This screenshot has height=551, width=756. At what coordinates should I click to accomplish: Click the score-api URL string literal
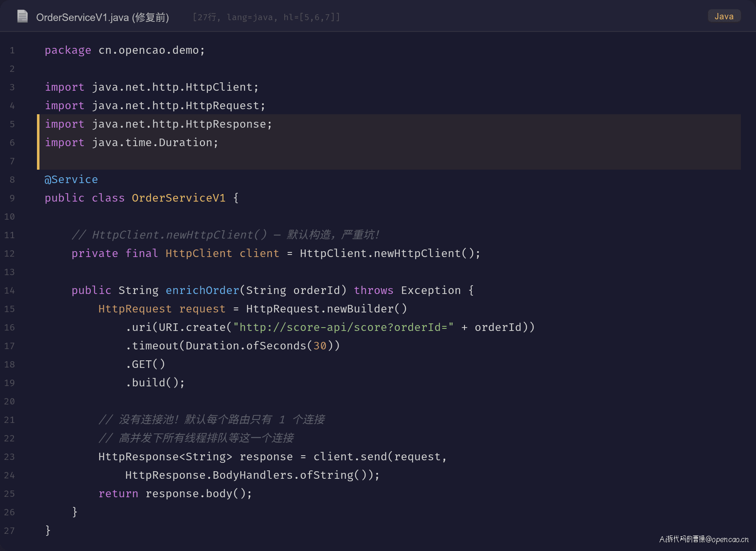pyautogui.click(x=343, y=328)
